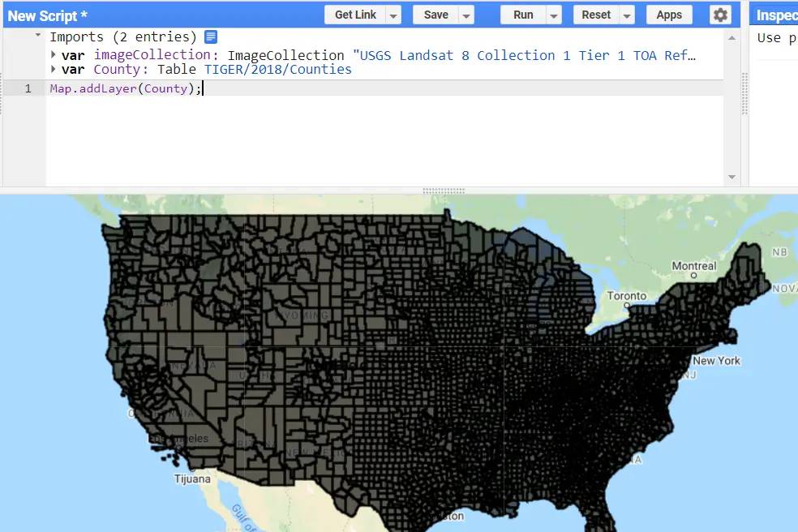Image resolution: width=798 pixels, height=532 pixels.
Task: Collapse the Imports (2 entries) section
Action: tap(37, 36)
